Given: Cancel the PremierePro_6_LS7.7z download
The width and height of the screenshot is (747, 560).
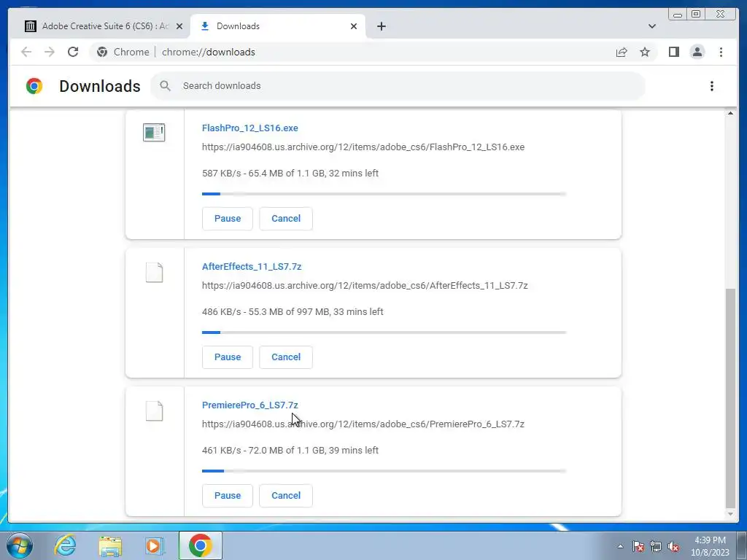Looking at the screenshot, I should point(286,496).
